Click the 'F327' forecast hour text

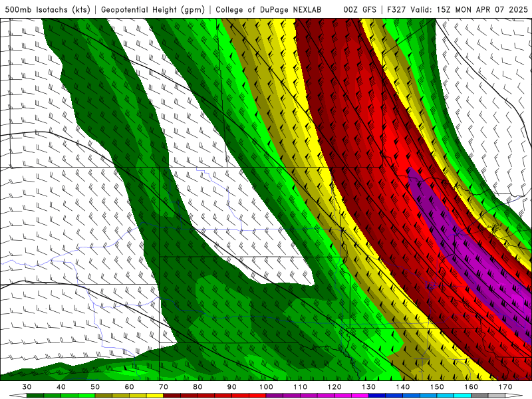pos(396,9)
